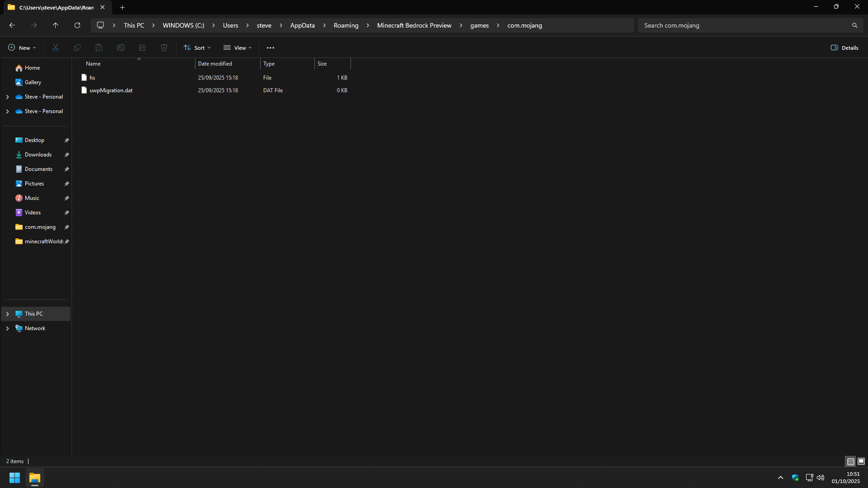Viewport: 868px width, 488px height.
Task: Switch to large thumbnails view toggle
Action: tap(861, 461)
